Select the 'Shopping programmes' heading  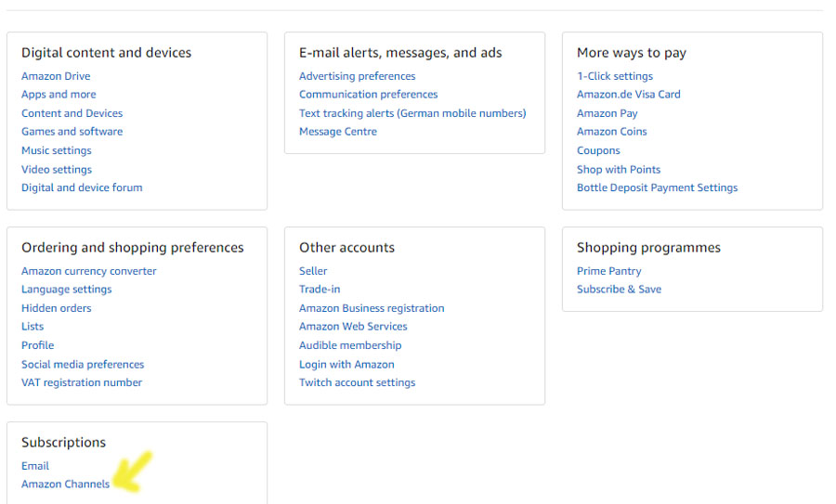click(x=648, y=248)
